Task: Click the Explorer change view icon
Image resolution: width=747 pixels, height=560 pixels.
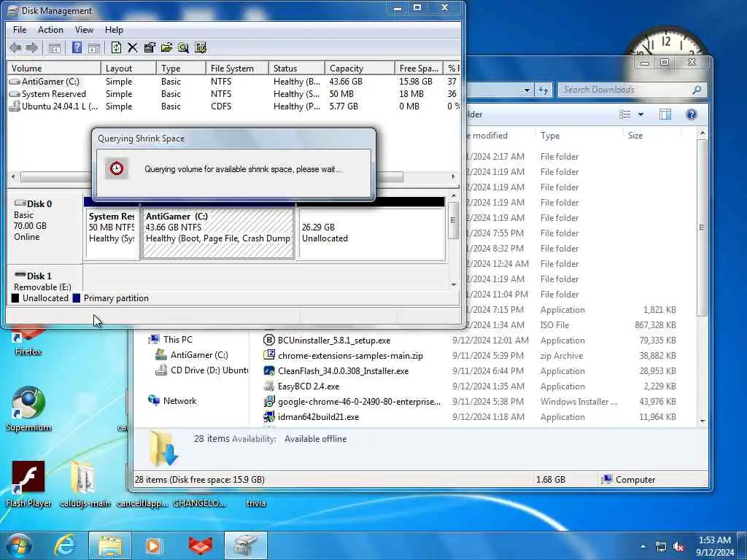Action: point(624,114)
